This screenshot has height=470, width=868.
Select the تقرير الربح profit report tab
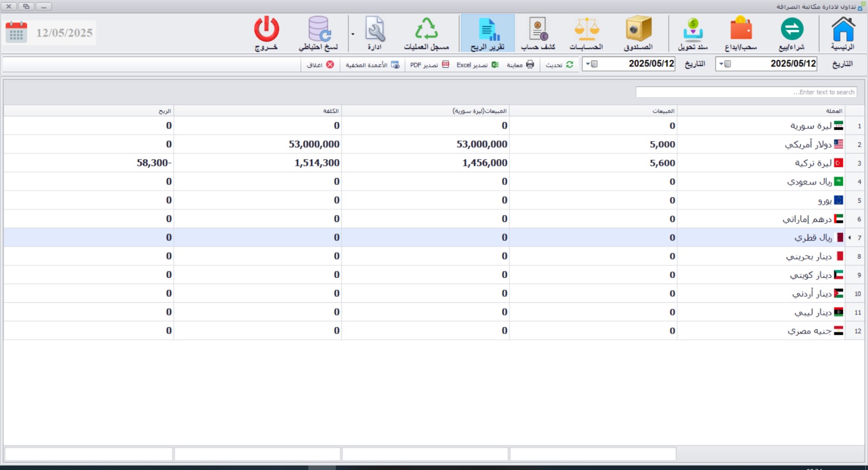tap(488, 33)
